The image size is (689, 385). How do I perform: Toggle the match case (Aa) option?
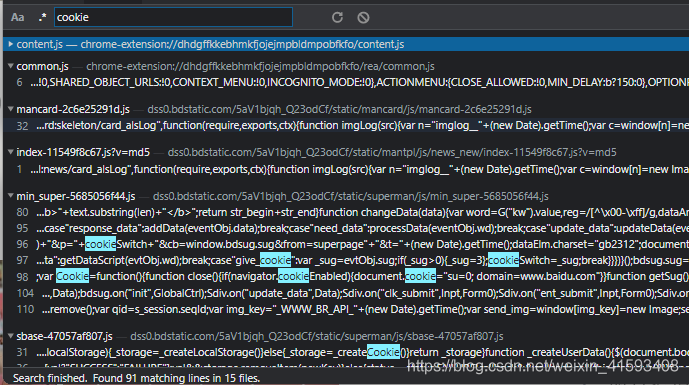(x=17, y=18)
